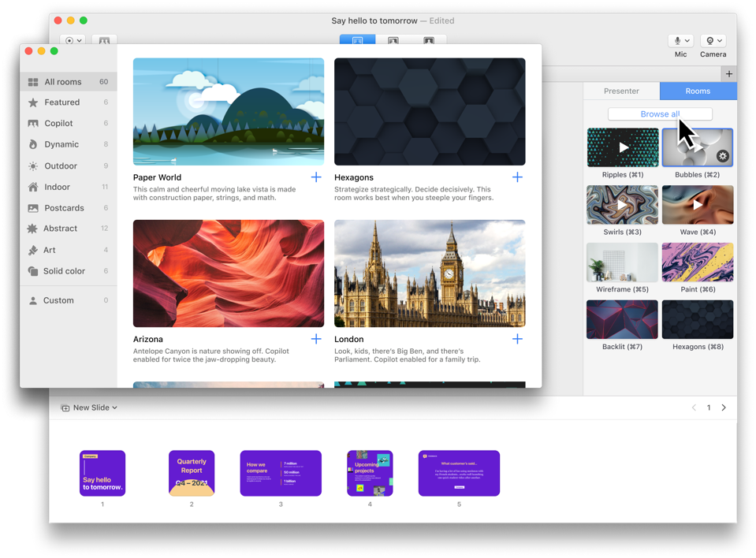Switch to the Presenter tab

(621, 91)
